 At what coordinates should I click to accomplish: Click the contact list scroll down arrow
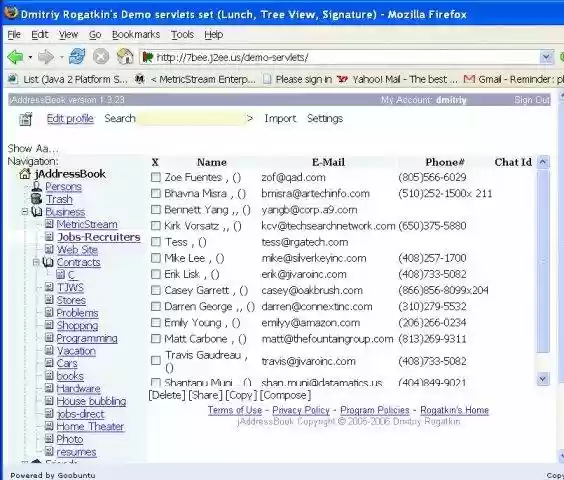click(543, 379)
